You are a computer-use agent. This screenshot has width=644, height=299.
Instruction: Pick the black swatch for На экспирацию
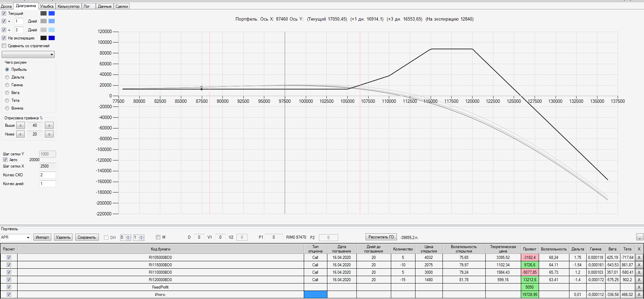(44, 38)
